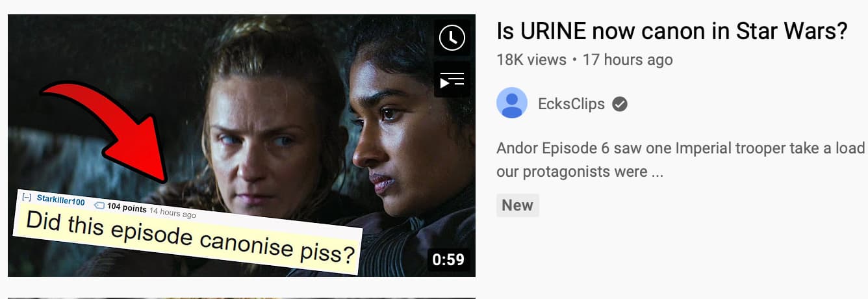The width and height of the screenshot is (868, 299).
Task: Click the 0:59 duration badge
Action: point(448,260)
